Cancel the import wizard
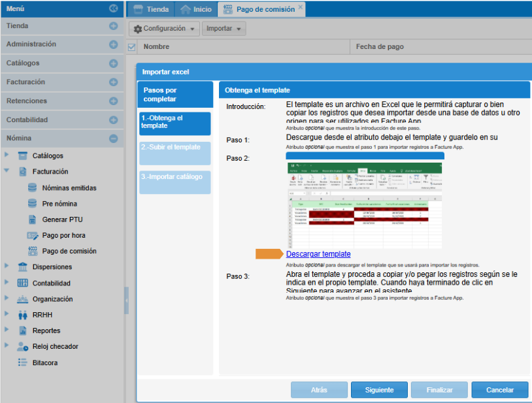 pos(500,390)
